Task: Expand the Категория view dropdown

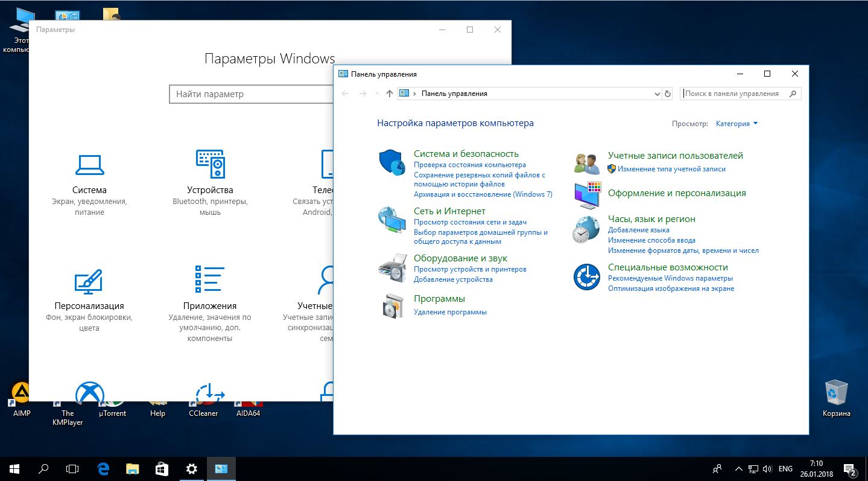Action: [737, 124]
